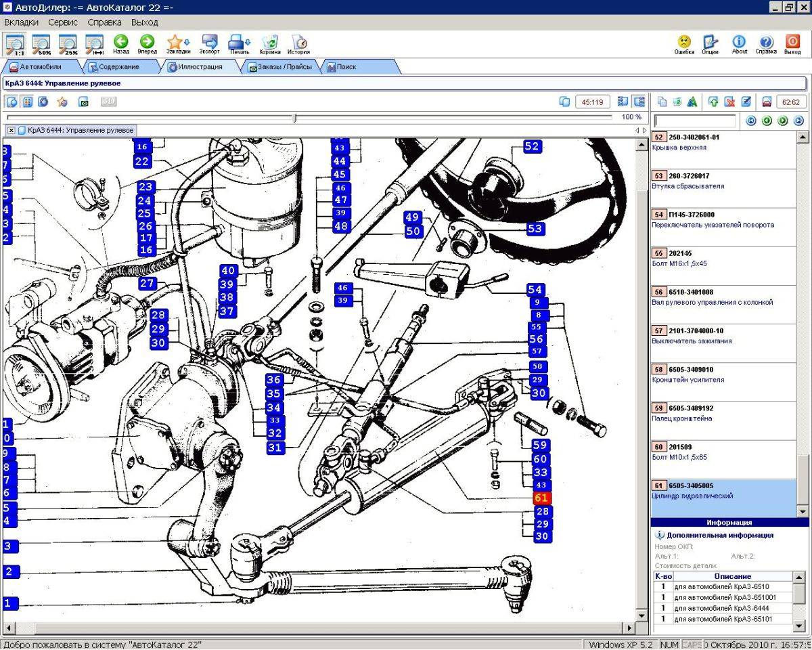
Task: Open the Корзина basket icon
Action: tap(270, 44)
